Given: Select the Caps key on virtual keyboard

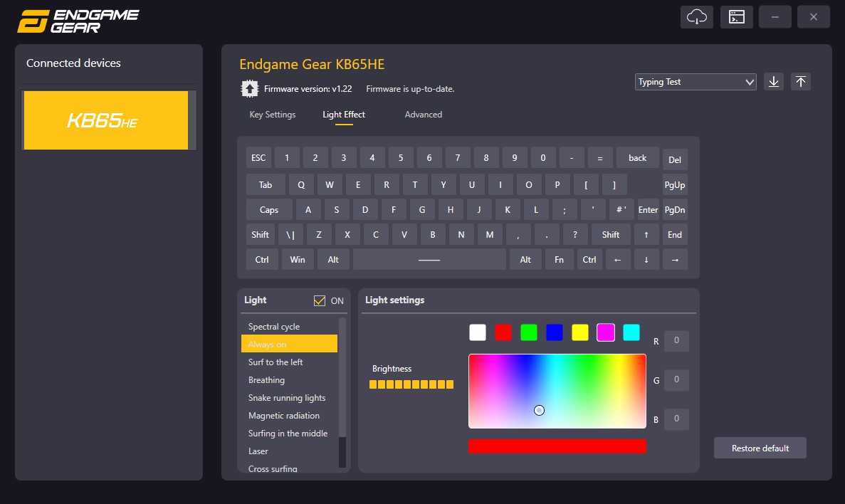Looking at the screenshot, I should coord(269,210).
